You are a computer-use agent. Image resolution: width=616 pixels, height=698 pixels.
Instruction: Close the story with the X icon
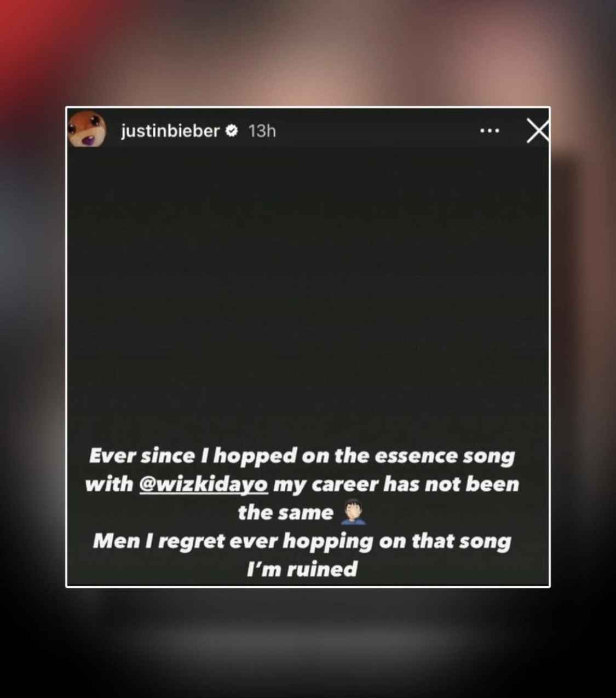click(537, 131)
